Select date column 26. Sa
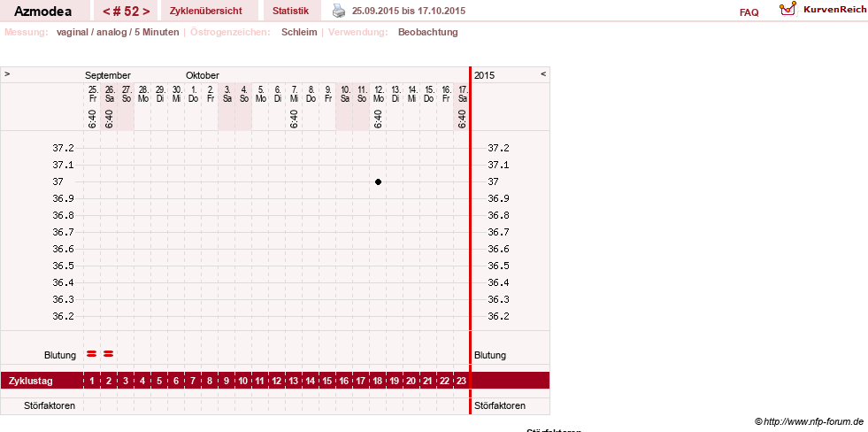The image size is (868, 432). (x=109, y=94)
